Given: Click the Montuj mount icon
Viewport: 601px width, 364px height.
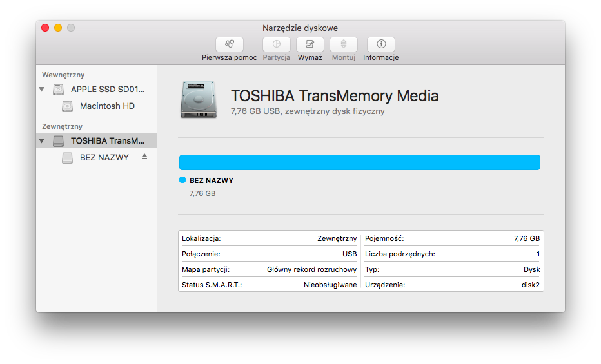Looking at the screenshot, I should 343,44.
